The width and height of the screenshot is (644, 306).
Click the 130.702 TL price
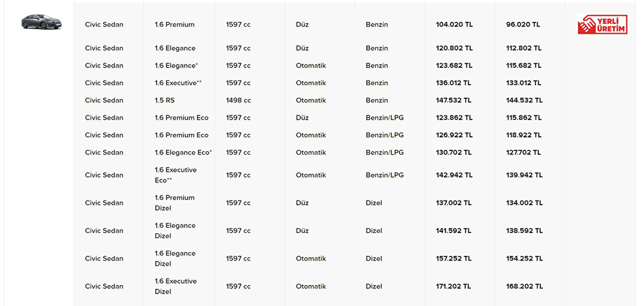454,152
